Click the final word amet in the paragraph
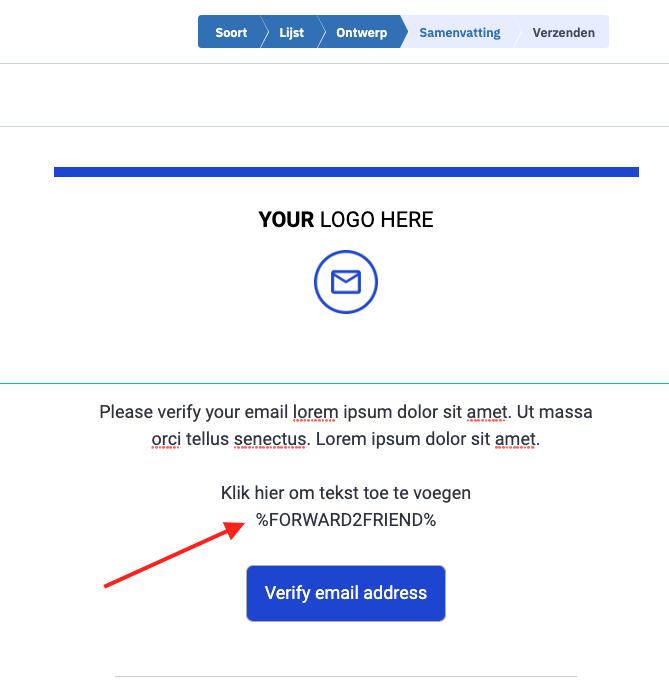 [515, 439]
